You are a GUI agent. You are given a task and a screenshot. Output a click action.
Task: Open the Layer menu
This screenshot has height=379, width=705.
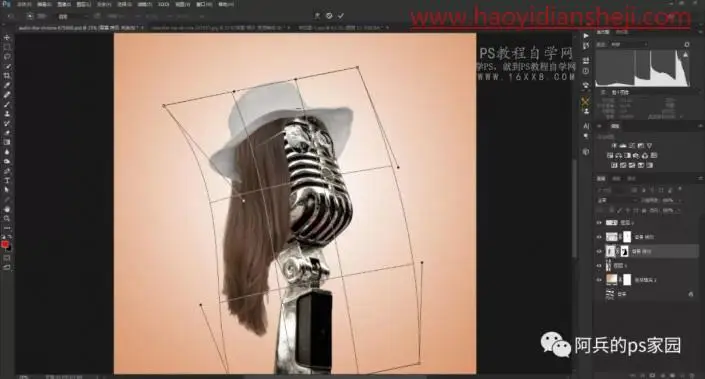84,4
